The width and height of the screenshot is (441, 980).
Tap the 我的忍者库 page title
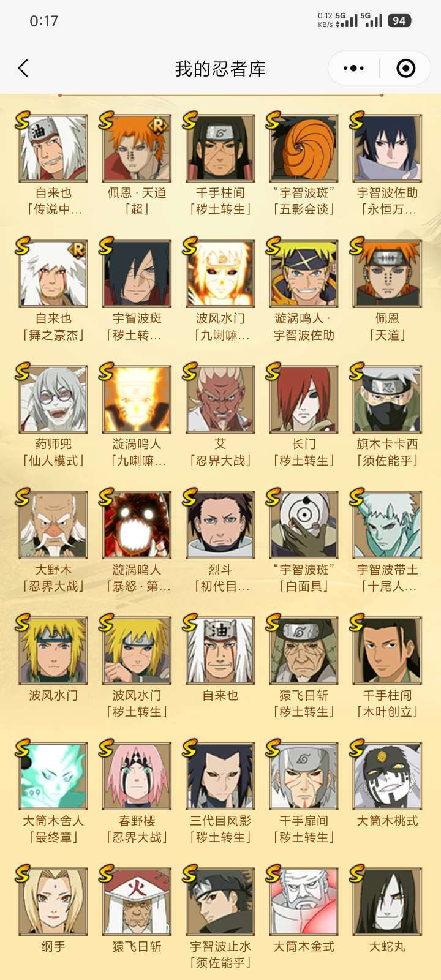221,69
